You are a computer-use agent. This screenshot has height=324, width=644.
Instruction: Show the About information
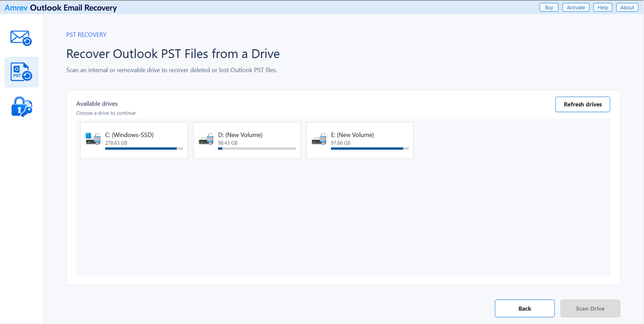point(627,8)
